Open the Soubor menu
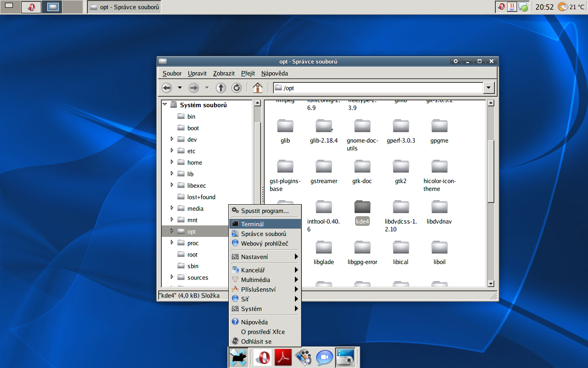This screenshot has height=368, width=588. (172, 73)
